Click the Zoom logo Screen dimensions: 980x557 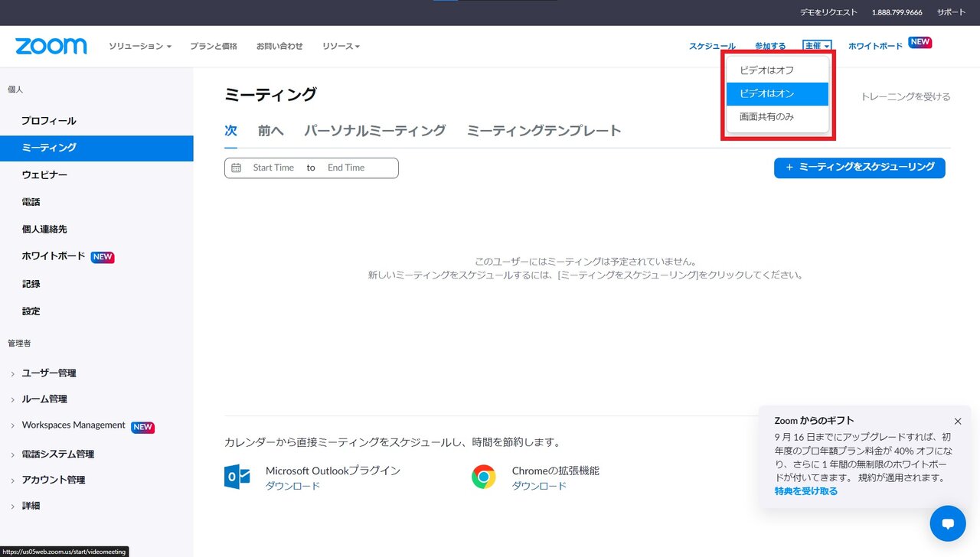click(51, 46)
